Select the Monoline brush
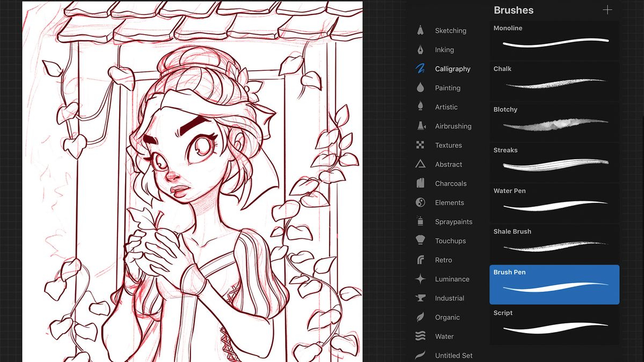This screenshot has height=362, width=644. pyautogui.click(x=554, y=40)
